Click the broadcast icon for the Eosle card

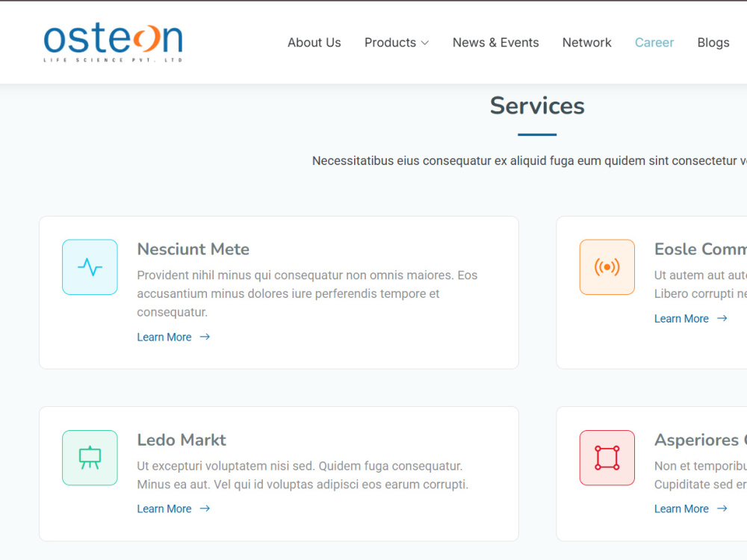[x=607, y=267]
